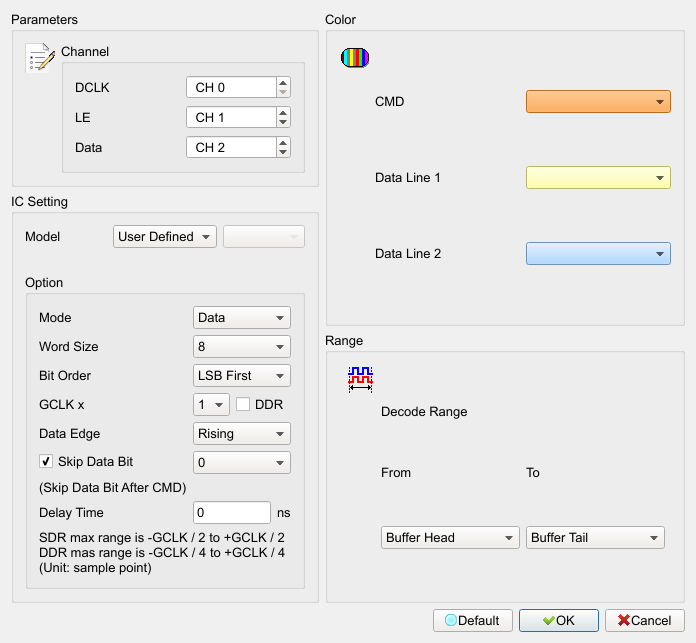696x643 pixels.
Task: Click the Decode Range waveform icon
Action: coord(360,379)
